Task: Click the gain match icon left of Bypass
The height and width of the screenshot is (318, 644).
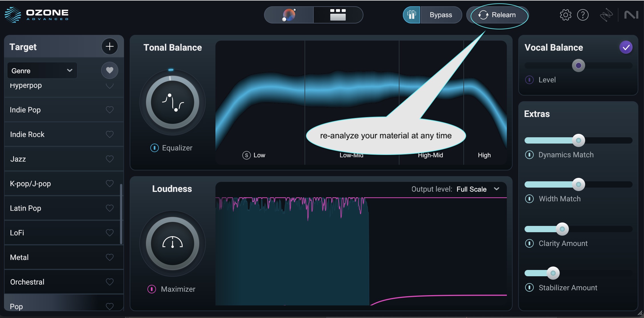Action: click(411, 15)
